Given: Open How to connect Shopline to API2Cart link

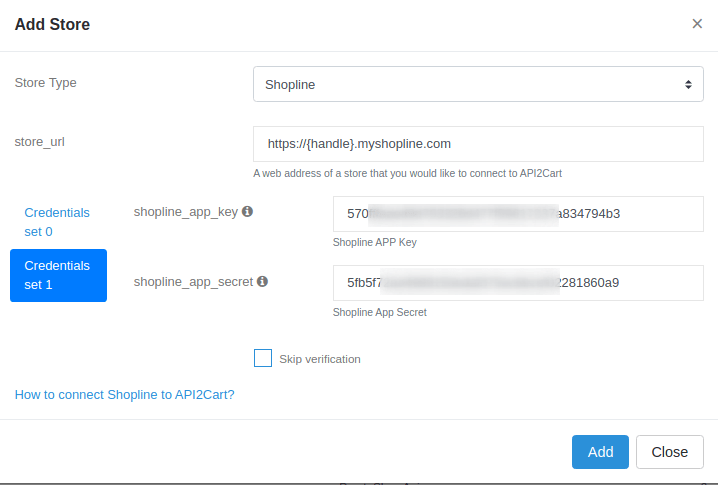Looking at the screenshot, I should pyautogui.click(x=124, y=395).
